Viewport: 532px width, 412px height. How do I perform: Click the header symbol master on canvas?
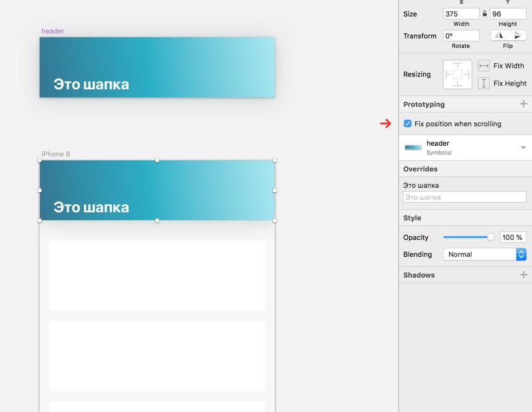pyautogui.click(x=157, y=67)
